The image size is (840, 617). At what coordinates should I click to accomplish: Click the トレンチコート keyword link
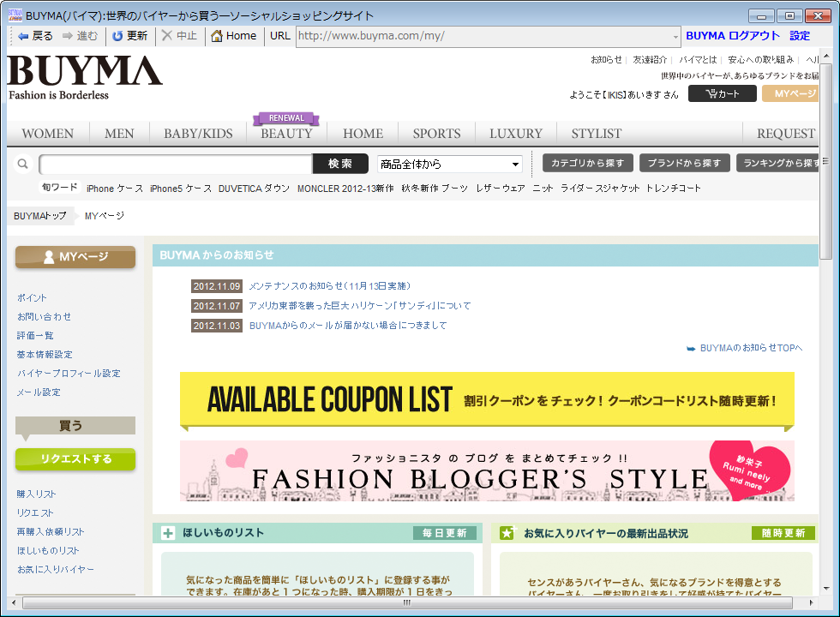coord(674,189)
